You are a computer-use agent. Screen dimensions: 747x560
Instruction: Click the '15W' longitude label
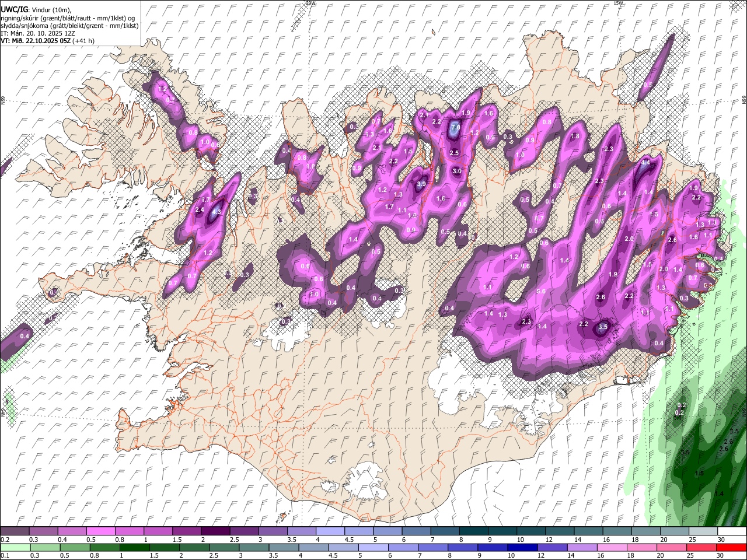coord(617,3)
